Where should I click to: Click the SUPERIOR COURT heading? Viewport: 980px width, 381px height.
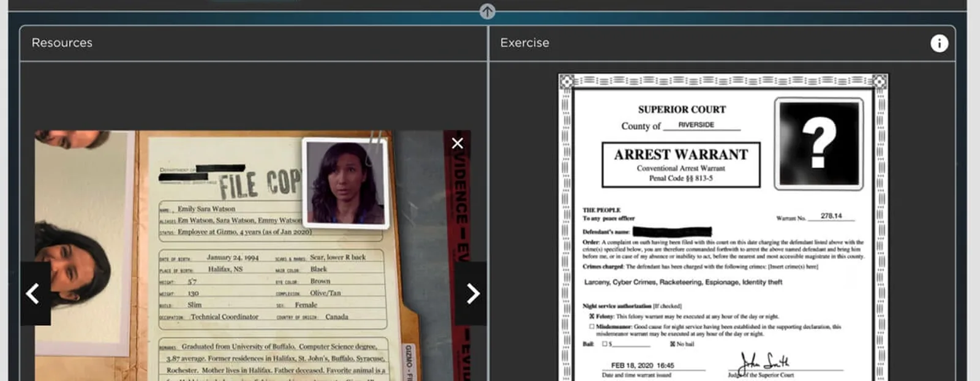(x=682, y=110)
